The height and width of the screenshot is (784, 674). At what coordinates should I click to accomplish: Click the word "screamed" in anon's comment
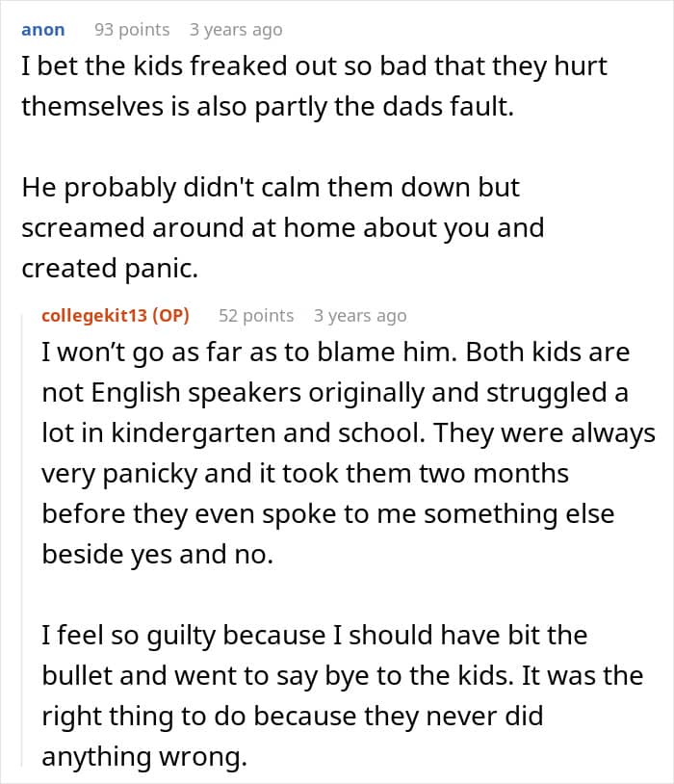click(84, 228)
